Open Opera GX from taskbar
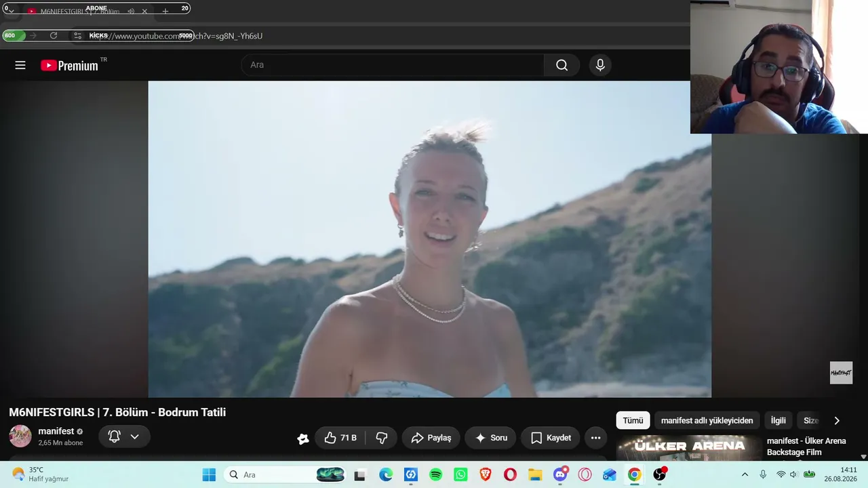This screenshot has height=488, width=868. 585,474
